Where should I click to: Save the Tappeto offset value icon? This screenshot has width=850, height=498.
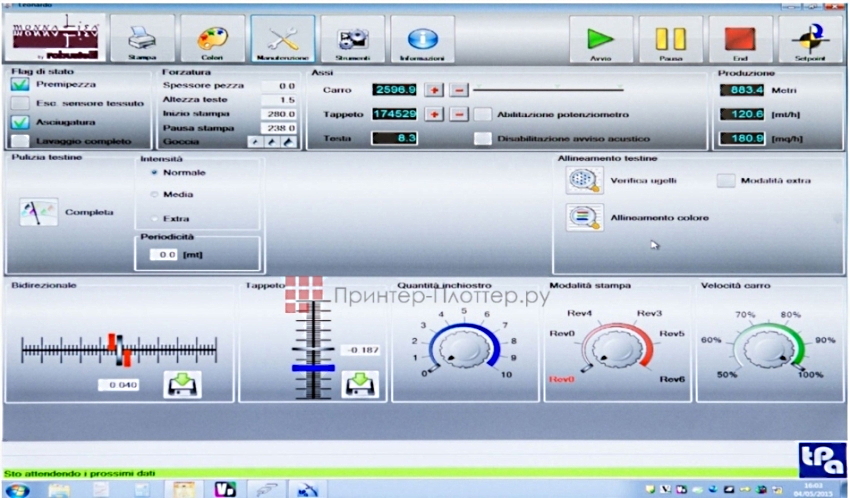tap(358, 384)
